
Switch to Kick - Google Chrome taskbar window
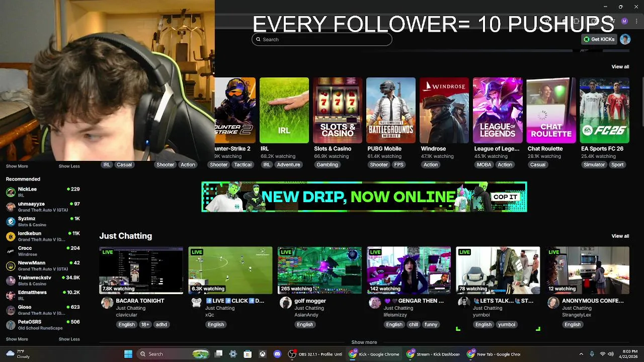[x=374, y=354]
